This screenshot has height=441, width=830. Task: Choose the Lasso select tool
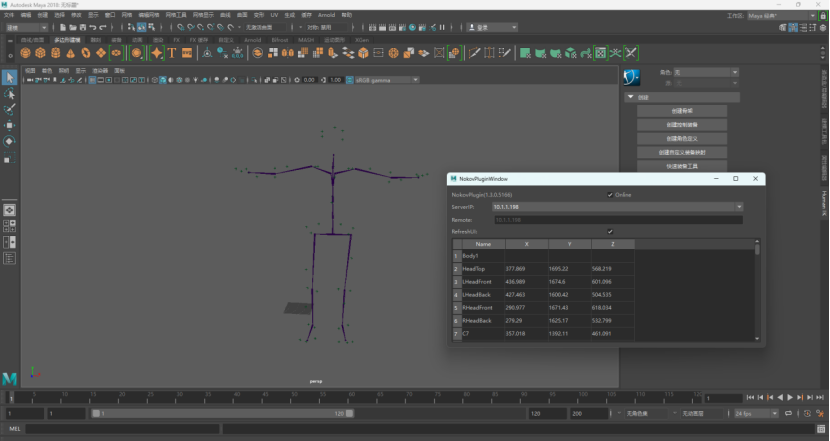(10, 94)
